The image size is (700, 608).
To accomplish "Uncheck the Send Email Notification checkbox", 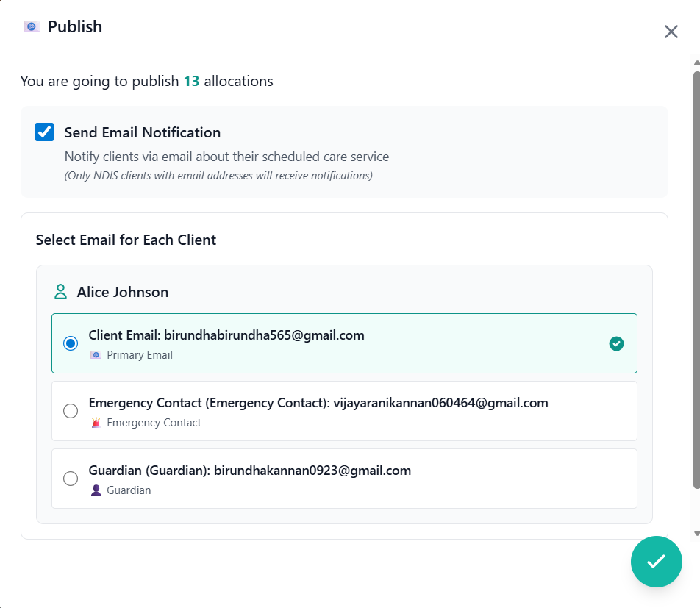I will 45,132.
